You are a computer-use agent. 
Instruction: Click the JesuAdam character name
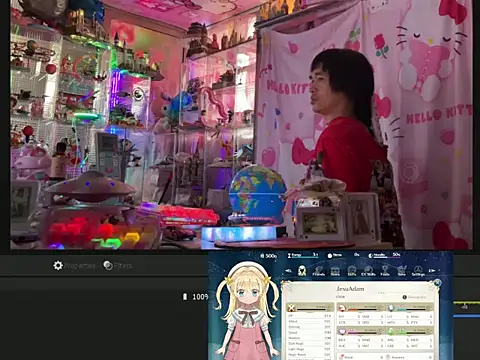pos(350,289)
